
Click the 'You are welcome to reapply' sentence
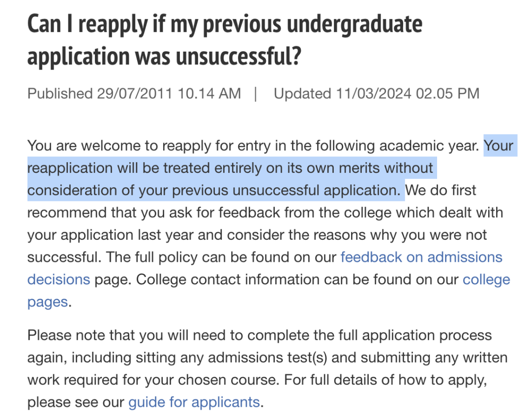click(253, 145)
